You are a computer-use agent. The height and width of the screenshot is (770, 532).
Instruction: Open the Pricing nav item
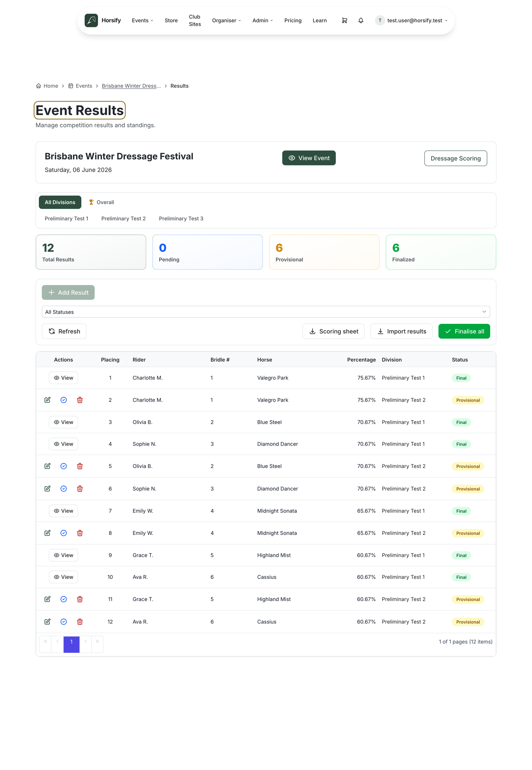point(293,20)
